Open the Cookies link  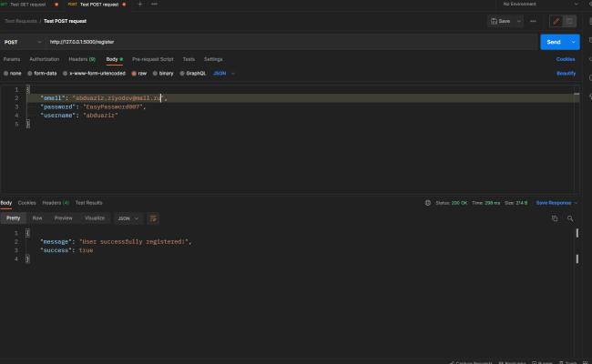(566, 59)
